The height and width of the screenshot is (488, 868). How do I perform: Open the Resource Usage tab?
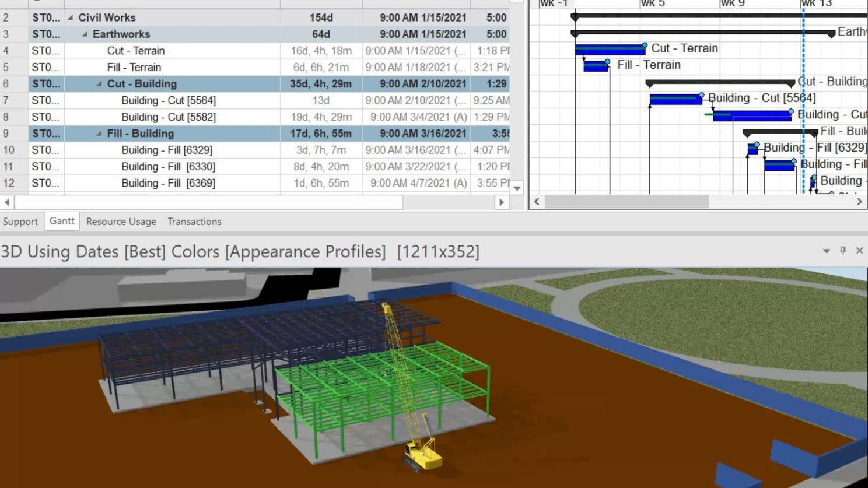(121, 222)
